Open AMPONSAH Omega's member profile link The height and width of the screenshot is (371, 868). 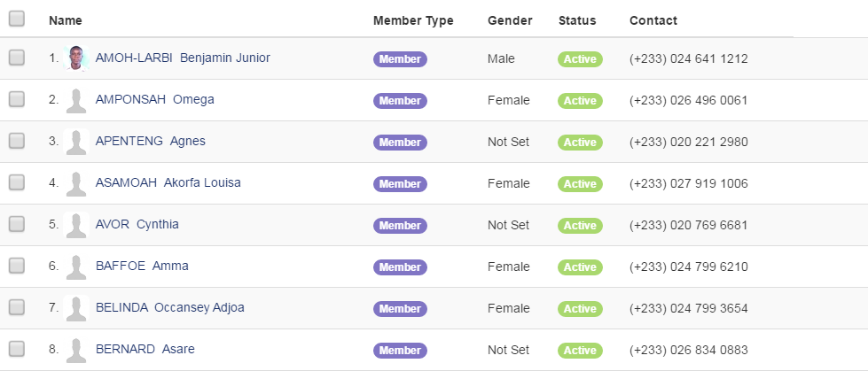155,99
